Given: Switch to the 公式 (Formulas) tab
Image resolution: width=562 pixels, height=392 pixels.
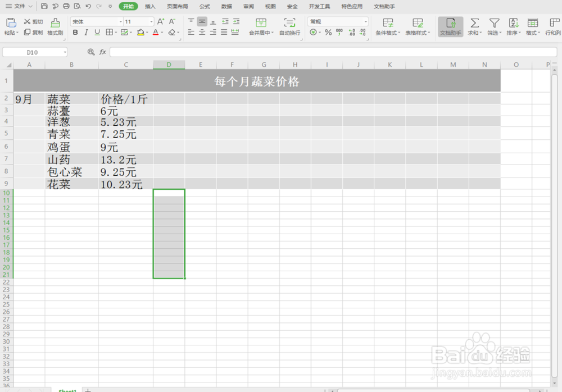Looking at the screenshot, I should click(205, 6).
